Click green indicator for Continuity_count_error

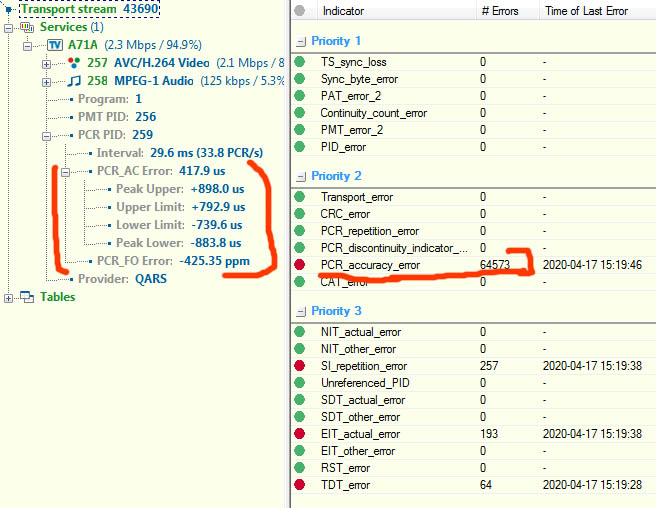click(300, 113)
